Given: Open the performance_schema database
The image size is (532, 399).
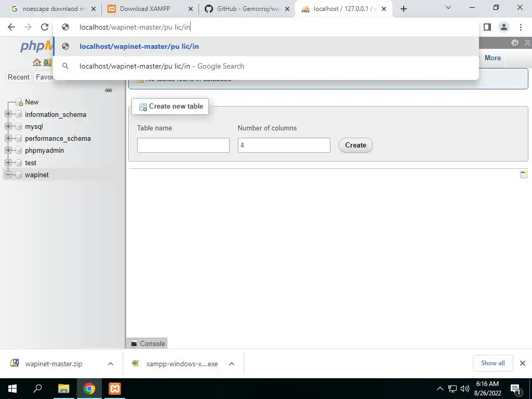Looking at the screenshot, I should click(x=58, y=138).
